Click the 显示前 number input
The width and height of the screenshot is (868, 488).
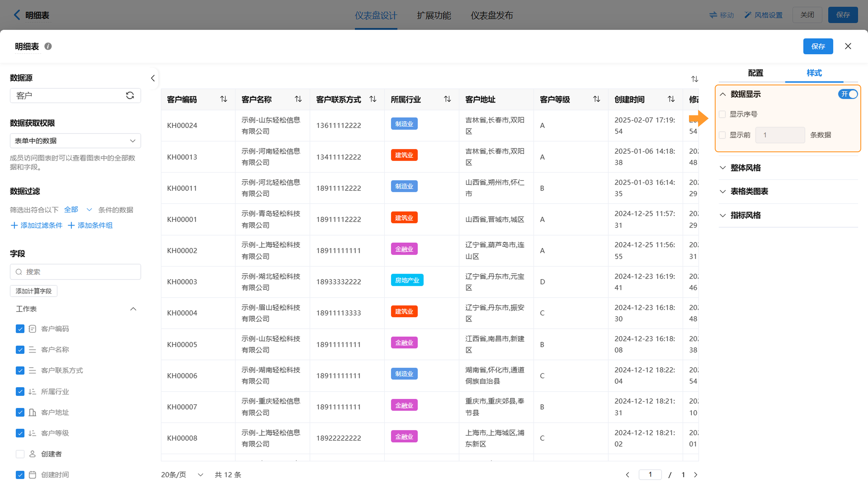(x=780, y=135)
